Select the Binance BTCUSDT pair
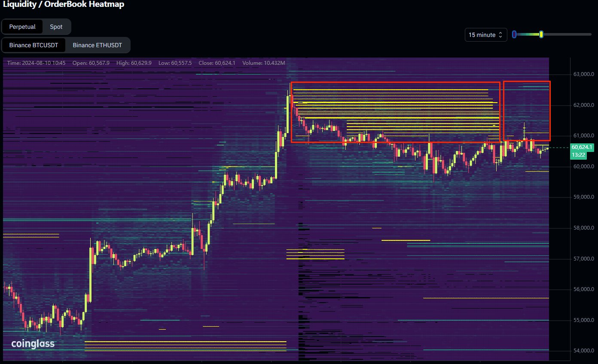 (x=34, y=45)
